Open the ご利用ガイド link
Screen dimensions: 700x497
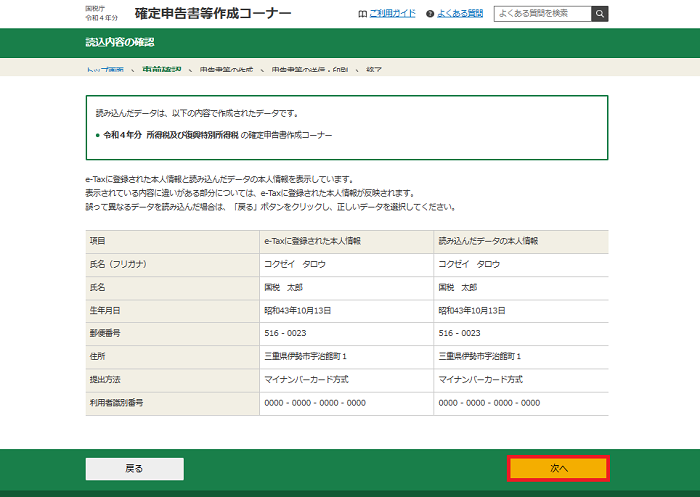click(x=390, y=14)
